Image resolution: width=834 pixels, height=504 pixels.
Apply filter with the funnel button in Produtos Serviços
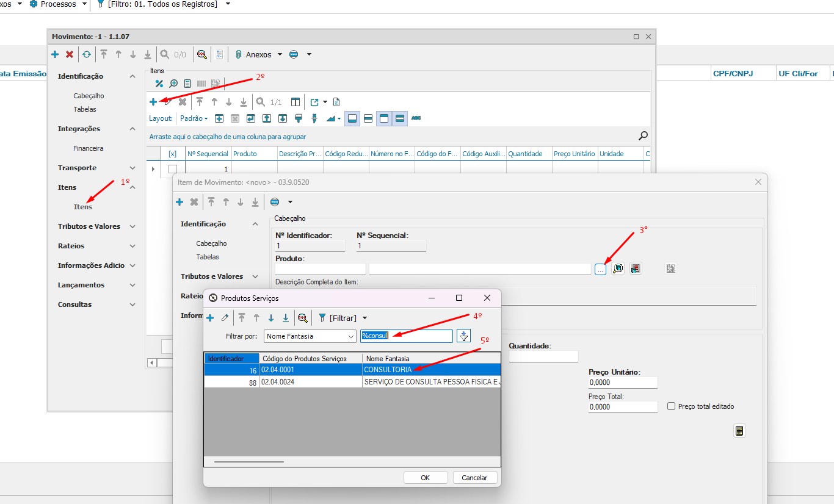pos(464,336)
